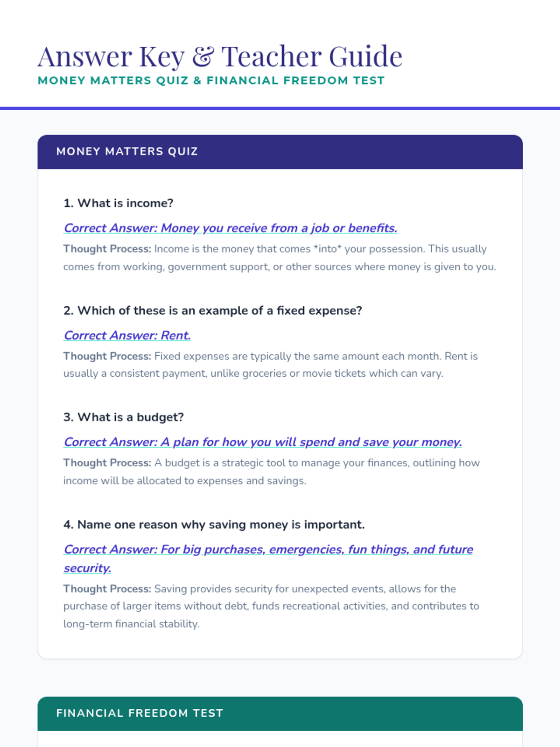Viewport: 560px width, 747px height.
Task: Open the correct answer link about job or benefits
Action: [230, 228]
